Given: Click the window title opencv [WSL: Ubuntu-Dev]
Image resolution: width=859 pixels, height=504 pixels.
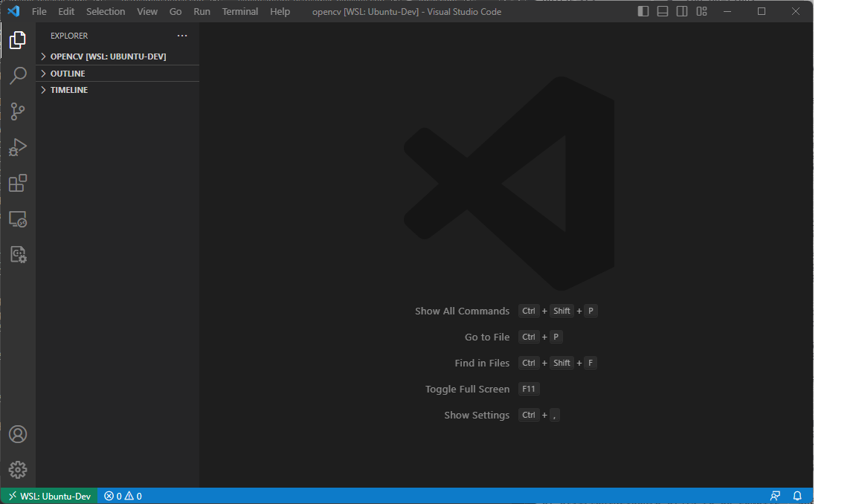Looking at the screenshot, I should pyautogui.click(x=407, y=11).
